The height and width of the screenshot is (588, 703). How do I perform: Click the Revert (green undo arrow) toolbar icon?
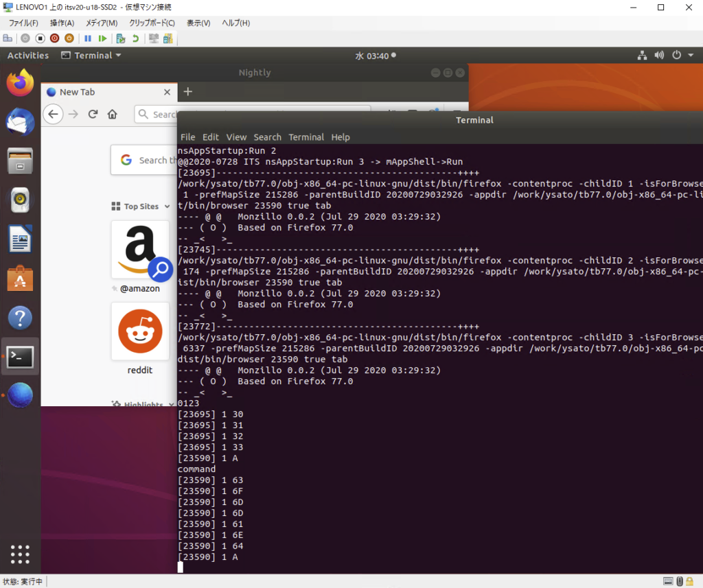pyautogui.click(x=135, y=38)
